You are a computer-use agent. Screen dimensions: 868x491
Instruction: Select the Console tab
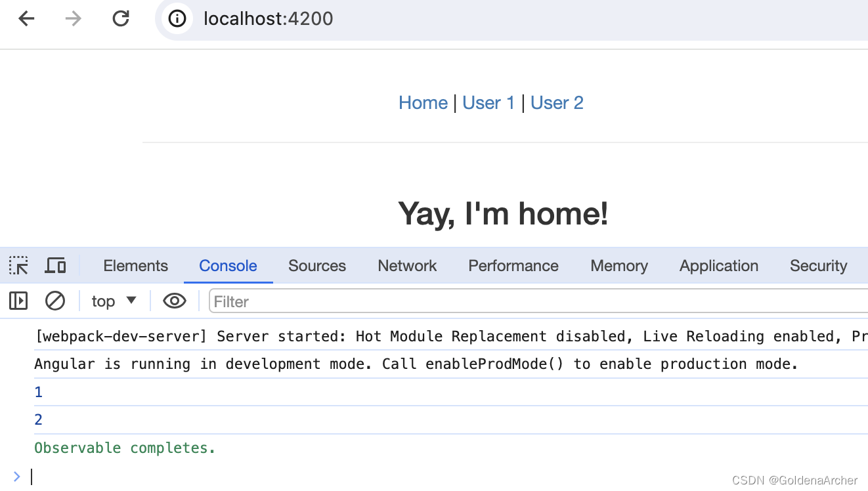click(x=228, y=266)
